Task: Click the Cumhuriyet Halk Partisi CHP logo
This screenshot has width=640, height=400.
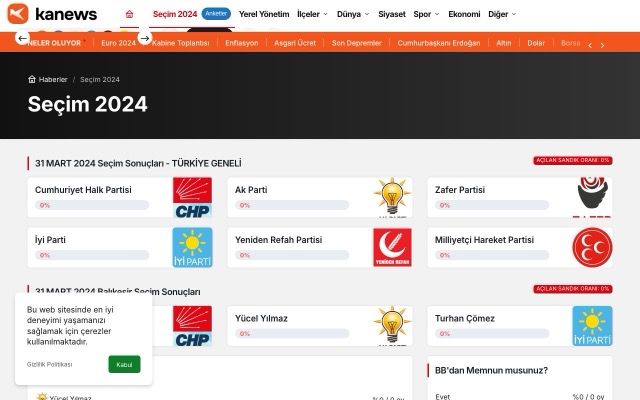Action: click(x=192, y=198)
